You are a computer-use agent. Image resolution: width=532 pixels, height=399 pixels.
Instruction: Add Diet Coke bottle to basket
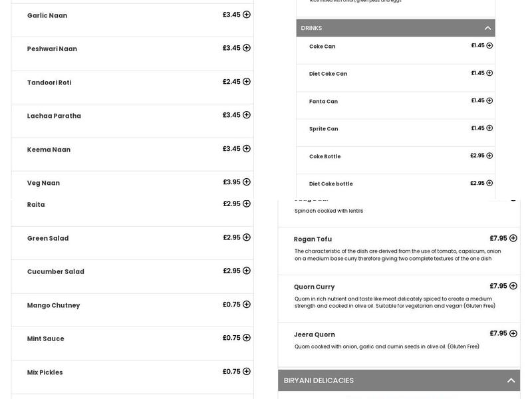point(489,184)
